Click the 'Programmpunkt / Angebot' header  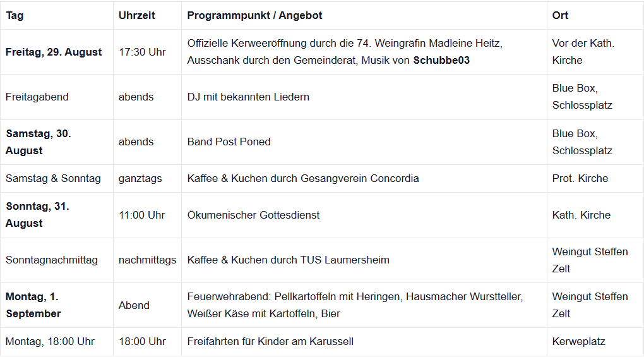pyautogui.click(x=254, y=15)
